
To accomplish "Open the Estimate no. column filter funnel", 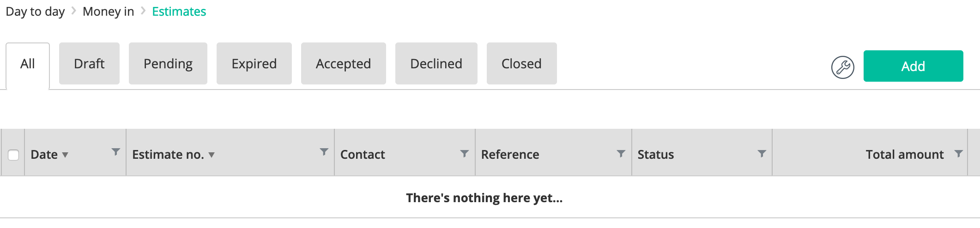I will click(324, 152).
